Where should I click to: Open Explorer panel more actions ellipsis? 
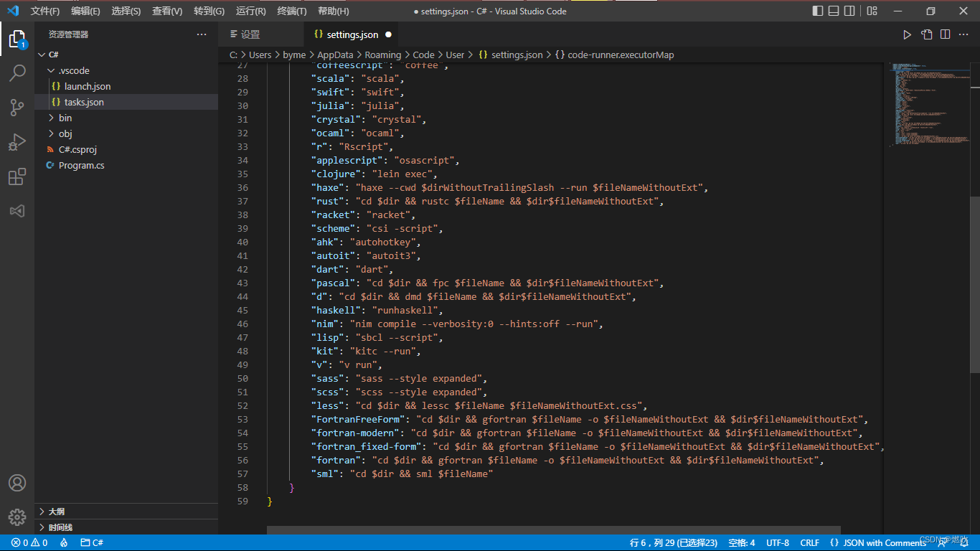coord(202,34)
